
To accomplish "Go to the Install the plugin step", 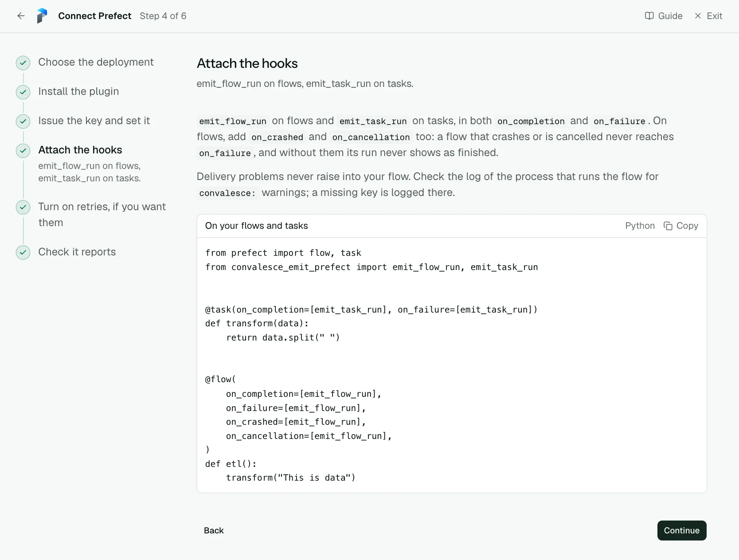I will click(x=78, y=91).
